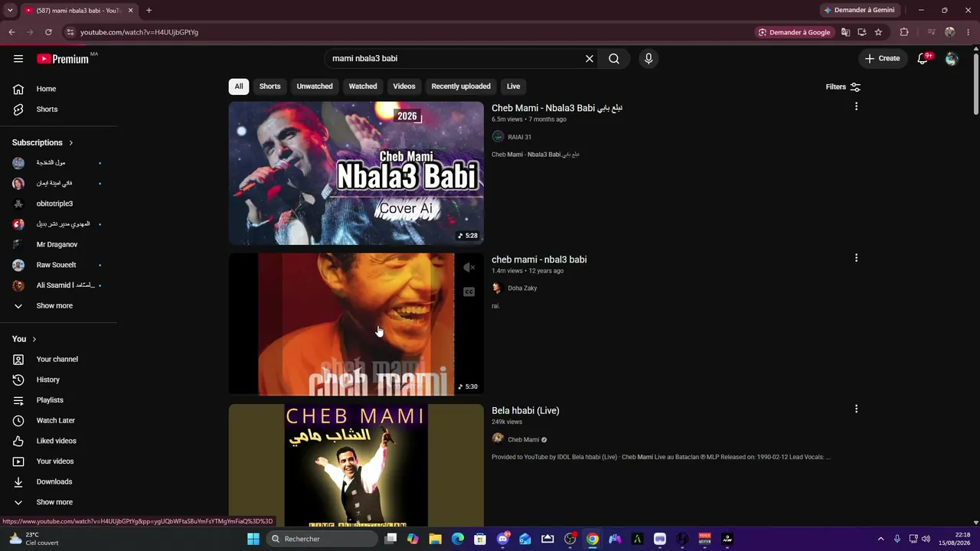
Task: Click Demander à Gemini button
Action: pos(859,10)
